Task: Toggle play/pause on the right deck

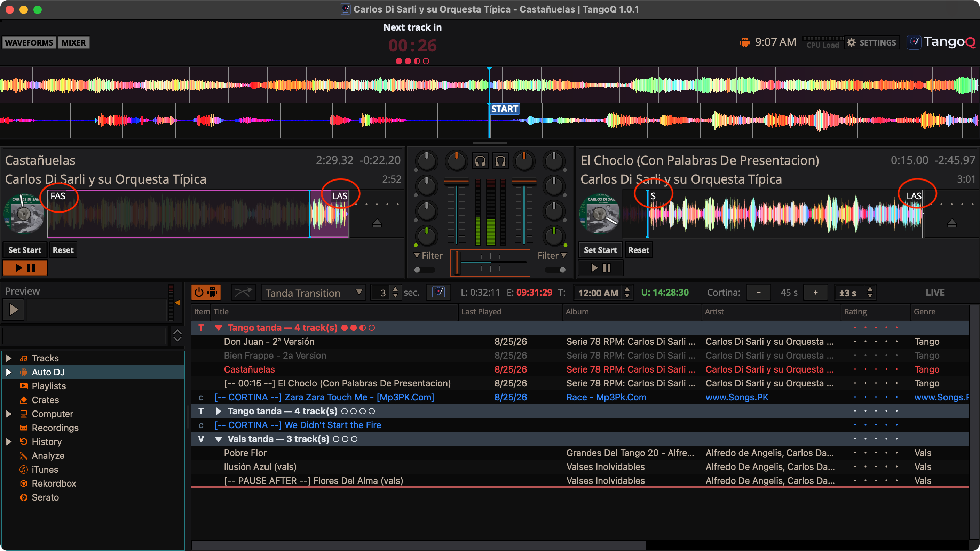Action: 601,268
